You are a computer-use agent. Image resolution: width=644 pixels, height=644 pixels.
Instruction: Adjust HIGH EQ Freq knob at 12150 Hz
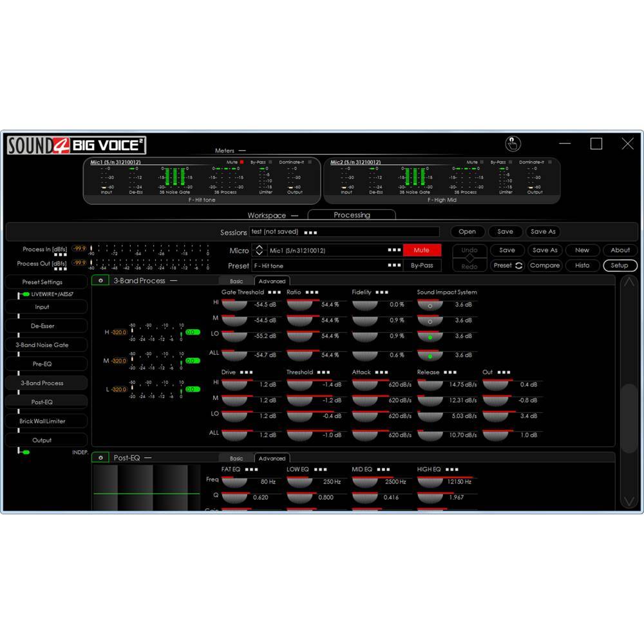coord(430,482)
